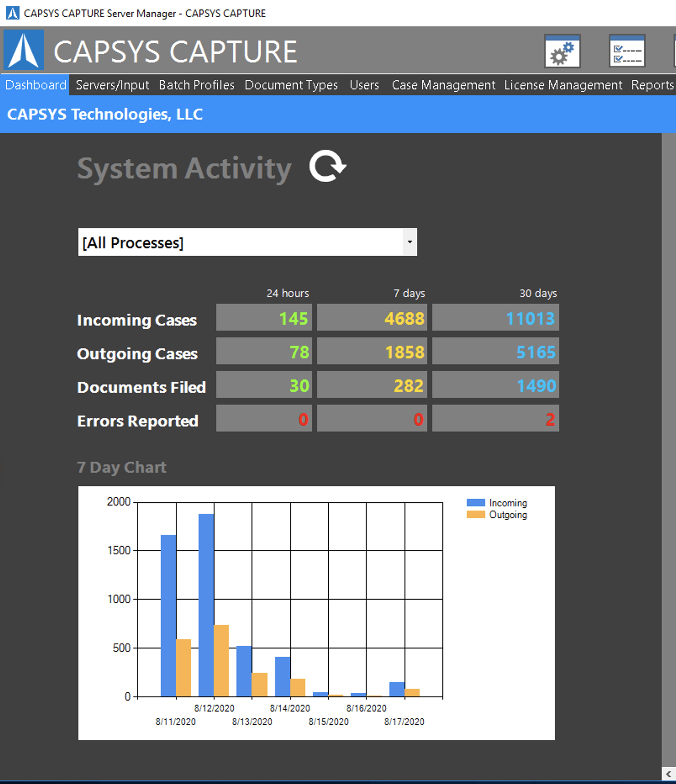Viewport: 676px width, 784px height.
Task: Open the Case Management tab
Action: tap(444, 85)
